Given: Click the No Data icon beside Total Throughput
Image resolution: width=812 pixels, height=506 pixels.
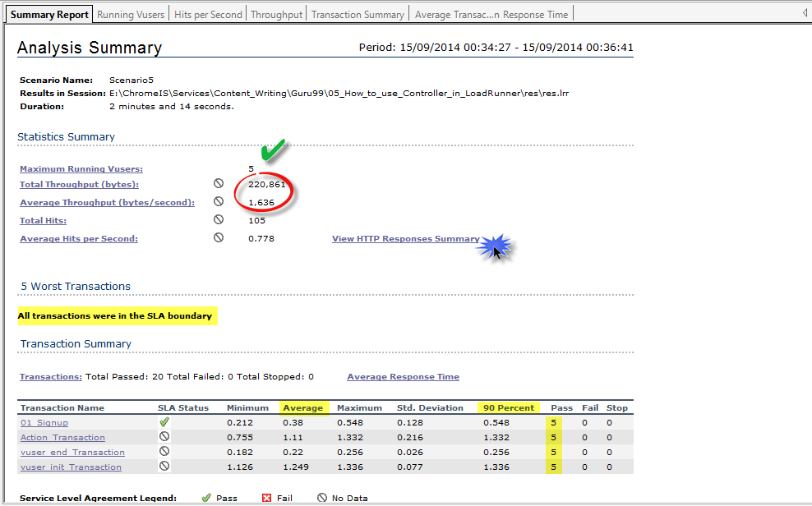Looking at the screenshot, I should 219,184.
